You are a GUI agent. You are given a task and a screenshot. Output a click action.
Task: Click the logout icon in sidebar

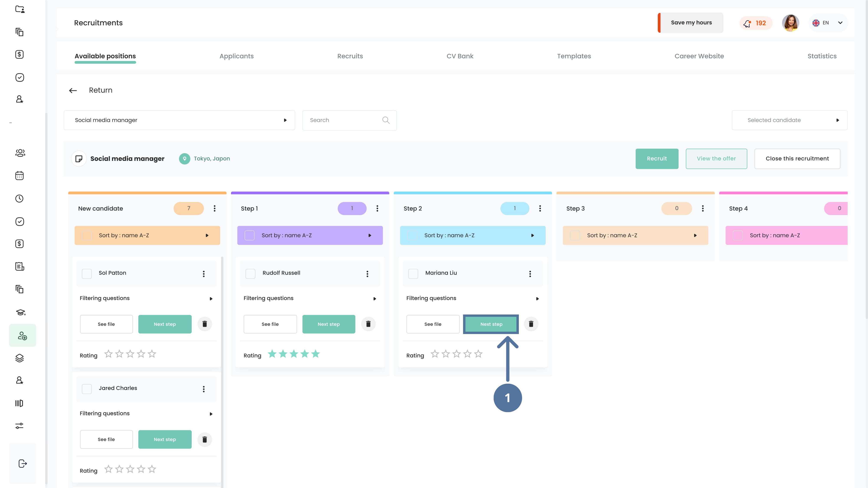[22, 464]
